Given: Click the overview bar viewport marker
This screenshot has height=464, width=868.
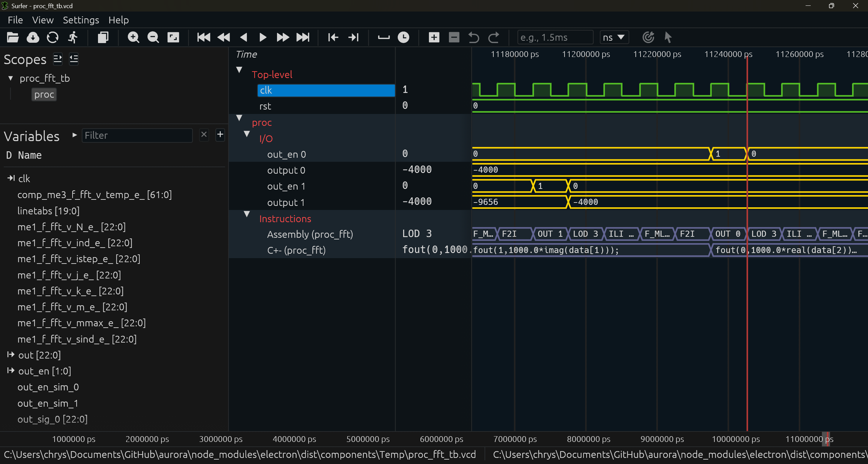Looking at the screenshot, I should (826, 439).
